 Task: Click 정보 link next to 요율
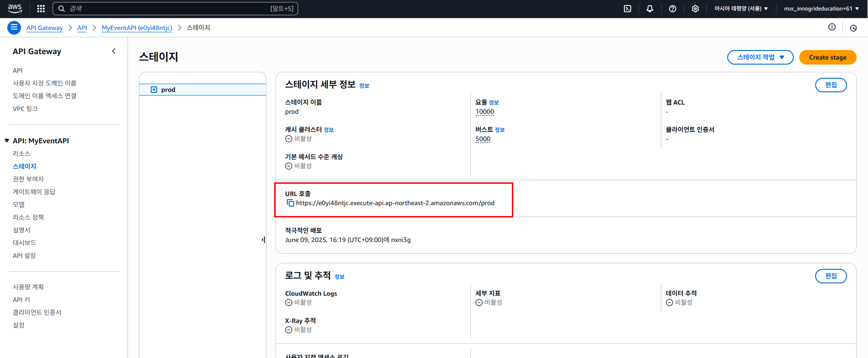(x=494, y=103)
